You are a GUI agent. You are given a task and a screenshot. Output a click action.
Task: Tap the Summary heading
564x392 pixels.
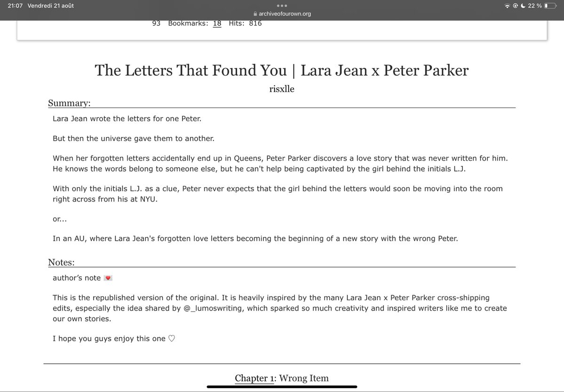point(70,103)
